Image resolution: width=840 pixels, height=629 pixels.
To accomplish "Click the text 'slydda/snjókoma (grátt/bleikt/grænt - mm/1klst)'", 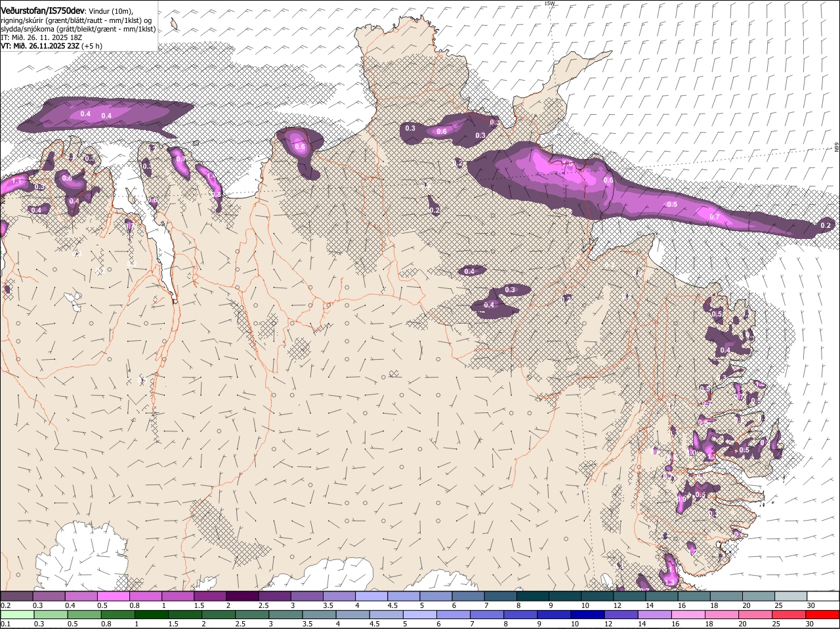I will pos(78,29).
